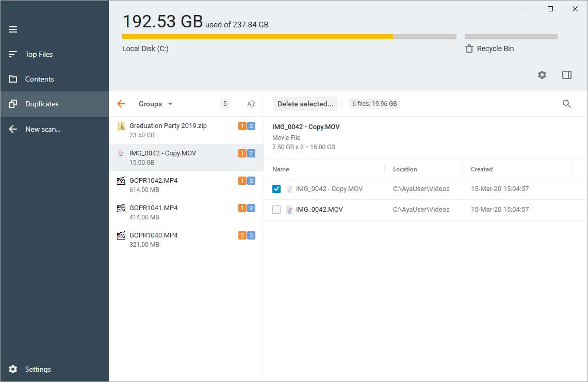The height and width of the screenshot is (382, 588).
Task: Click the movie icon beside IMG_0042.MOV
Action: [289, 210]
